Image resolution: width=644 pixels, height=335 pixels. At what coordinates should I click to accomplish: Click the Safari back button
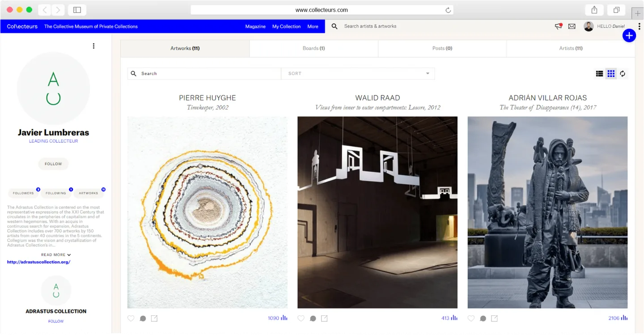click(x=45, y=10)
